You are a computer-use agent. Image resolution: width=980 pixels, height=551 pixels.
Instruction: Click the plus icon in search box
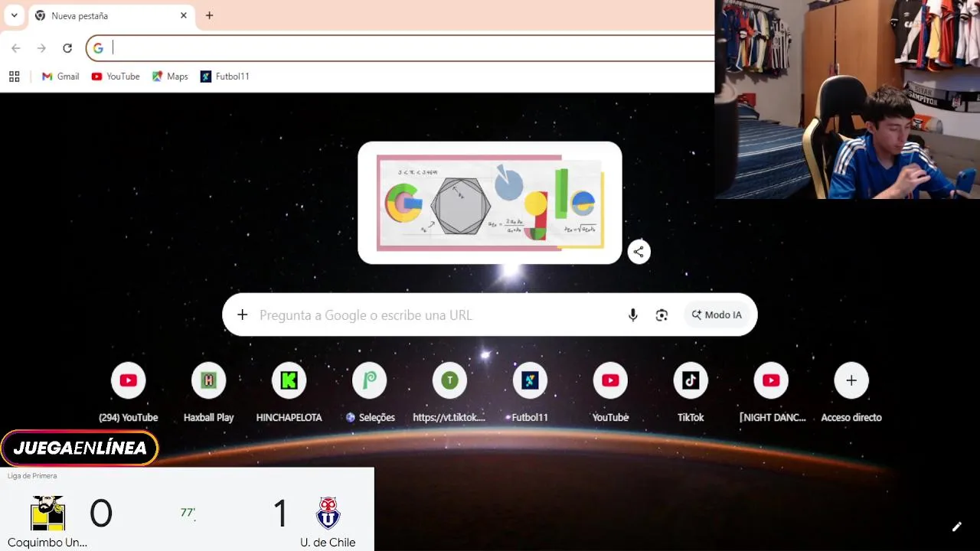pos(243,315)
